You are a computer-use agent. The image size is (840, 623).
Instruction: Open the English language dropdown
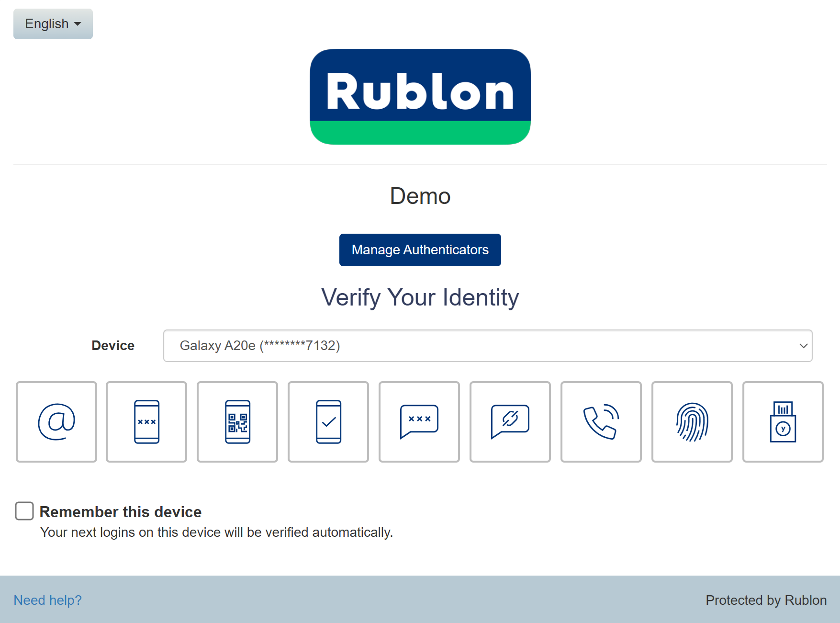(x=53, y=24)
